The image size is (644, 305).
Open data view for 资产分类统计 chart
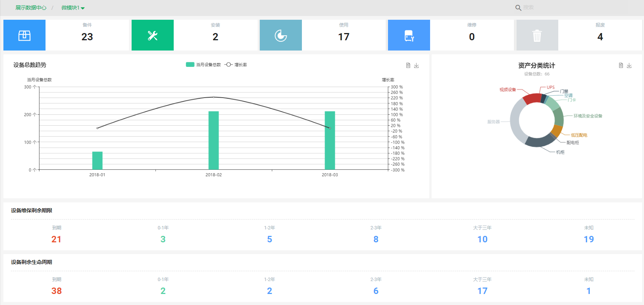[x=621, y=65]
